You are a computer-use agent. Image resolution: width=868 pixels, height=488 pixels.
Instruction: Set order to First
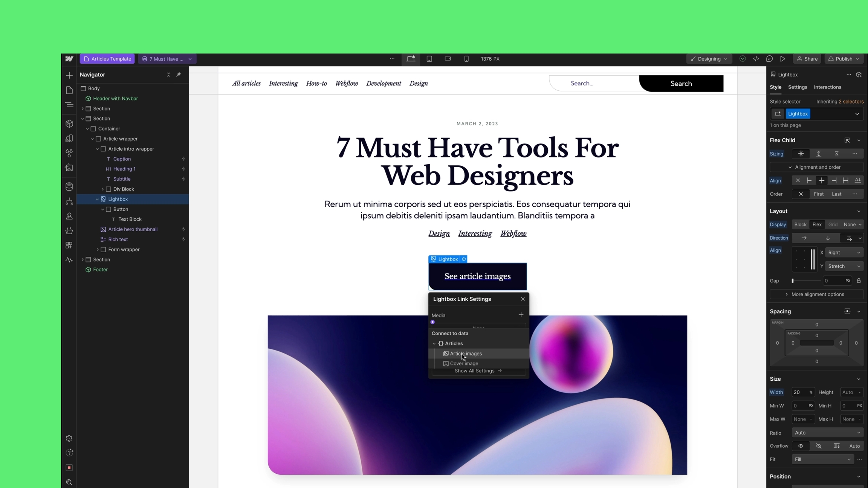[x=818, y=194]
